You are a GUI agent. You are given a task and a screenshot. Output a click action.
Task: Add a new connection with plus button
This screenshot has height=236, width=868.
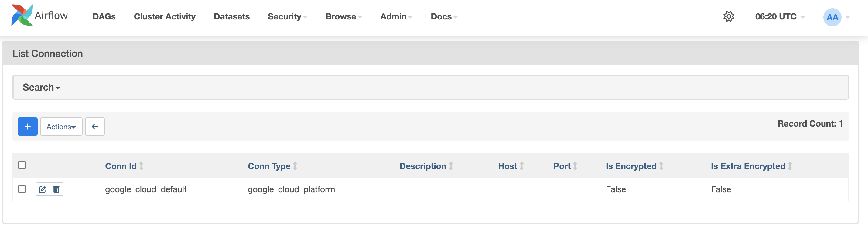pos(28,127)
